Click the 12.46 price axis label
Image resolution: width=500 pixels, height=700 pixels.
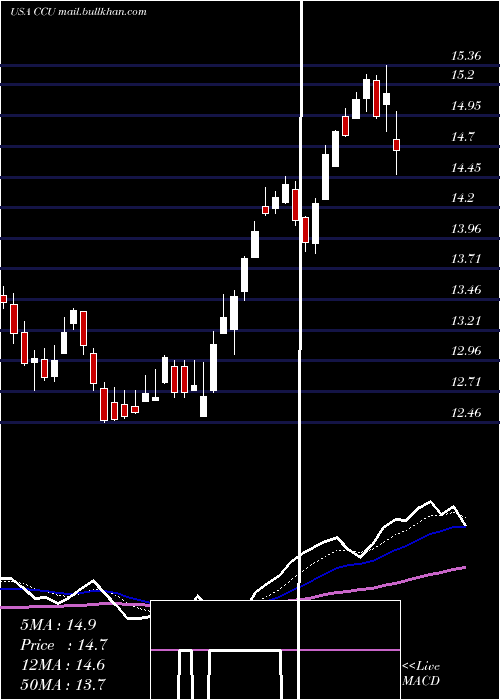click(466, 413)
